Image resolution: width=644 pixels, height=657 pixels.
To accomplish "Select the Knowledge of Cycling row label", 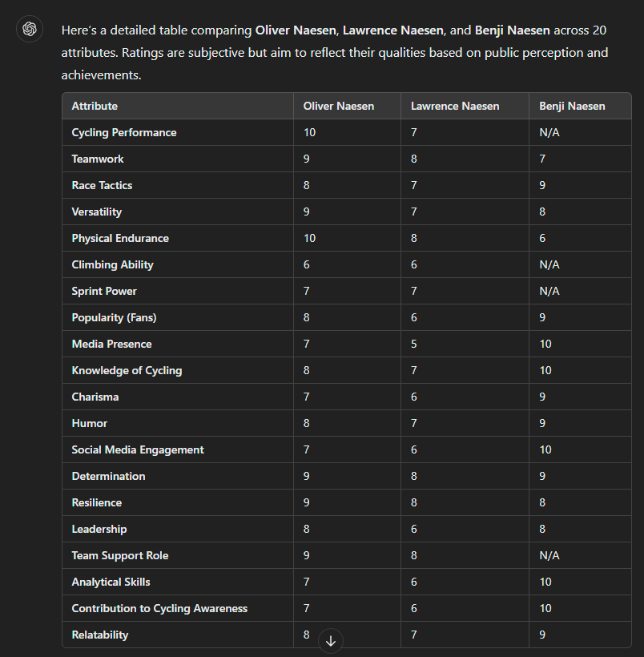I will tap(127, 370).
